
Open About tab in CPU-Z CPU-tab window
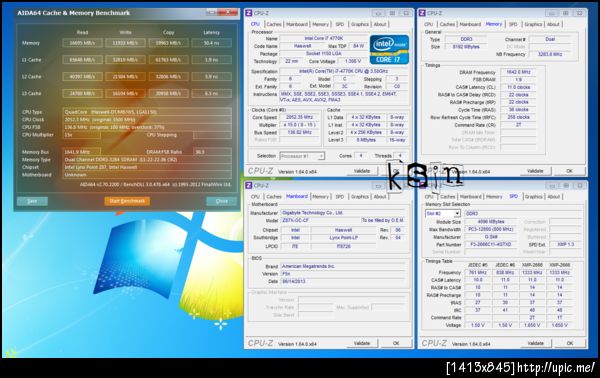point(380,24)
